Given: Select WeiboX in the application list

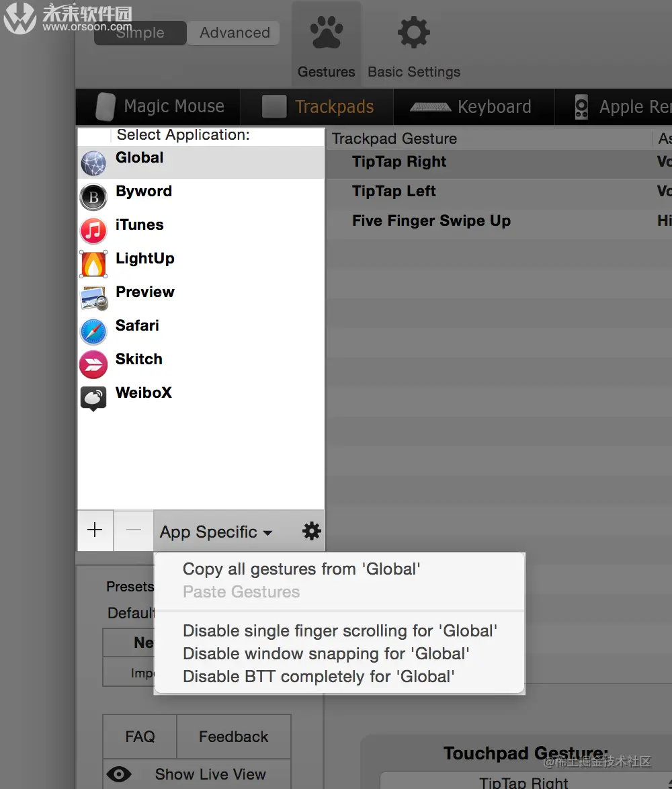Looking at the screenshot, I should (x=201, y=398).
